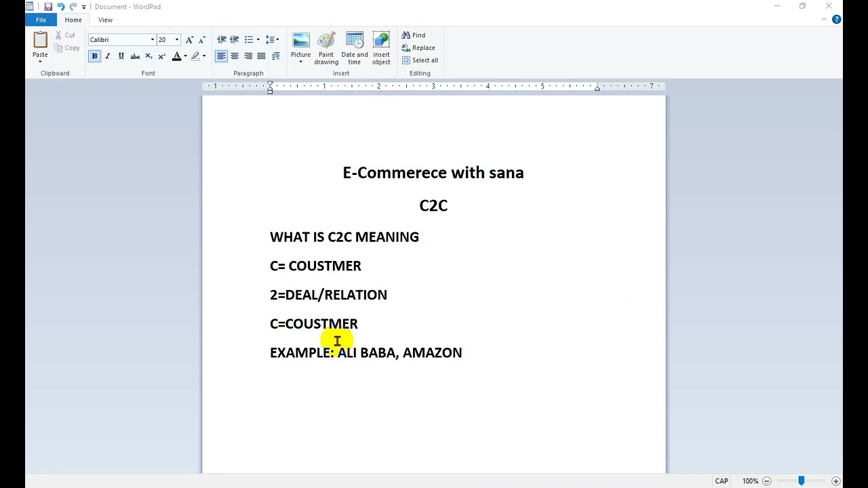868x488 pixels.
Task: Apply the text highlight color marker
Action: (195, 56)
